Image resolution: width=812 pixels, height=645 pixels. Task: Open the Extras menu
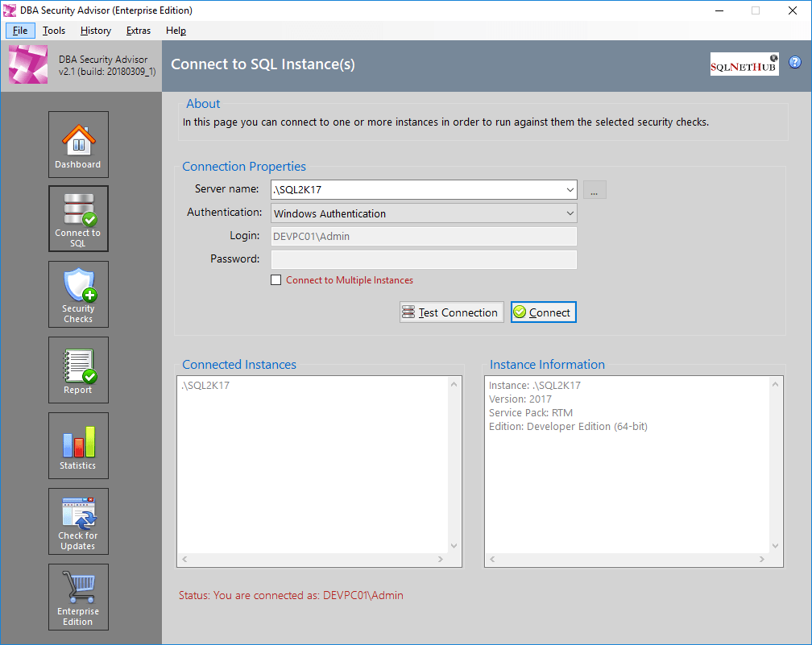point(138,30)
